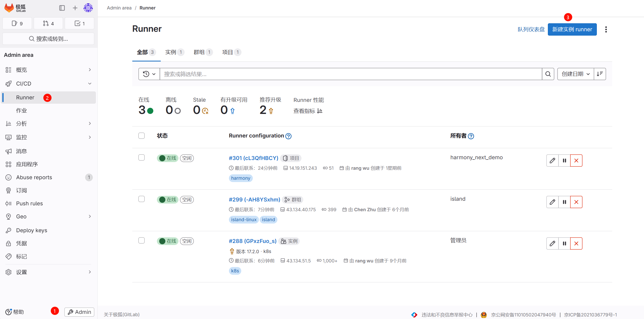
Task: Open the to-do list icon showing 1
Action: 79,23
